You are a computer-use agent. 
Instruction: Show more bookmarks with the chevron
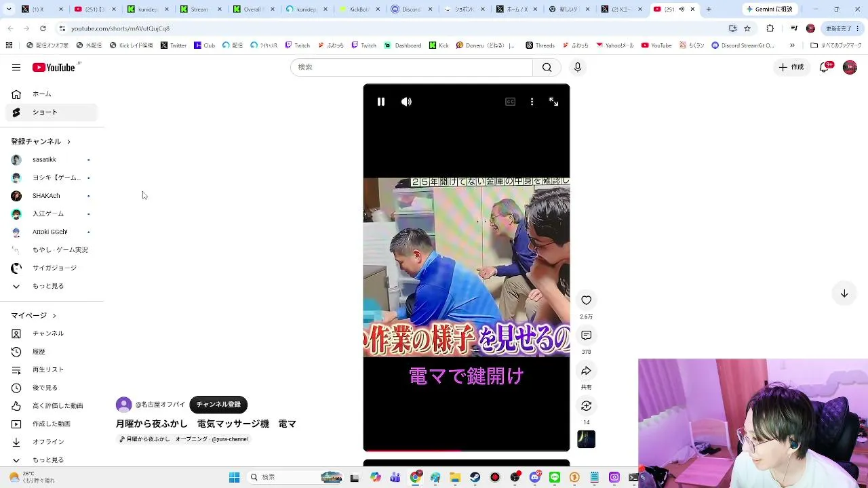pos(792,45)
